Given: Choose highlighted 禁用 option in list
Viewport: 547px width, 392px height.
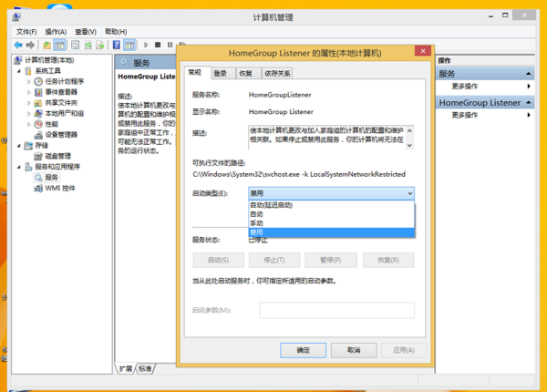Looking at the screenshot, I should (x=332, y=232).
